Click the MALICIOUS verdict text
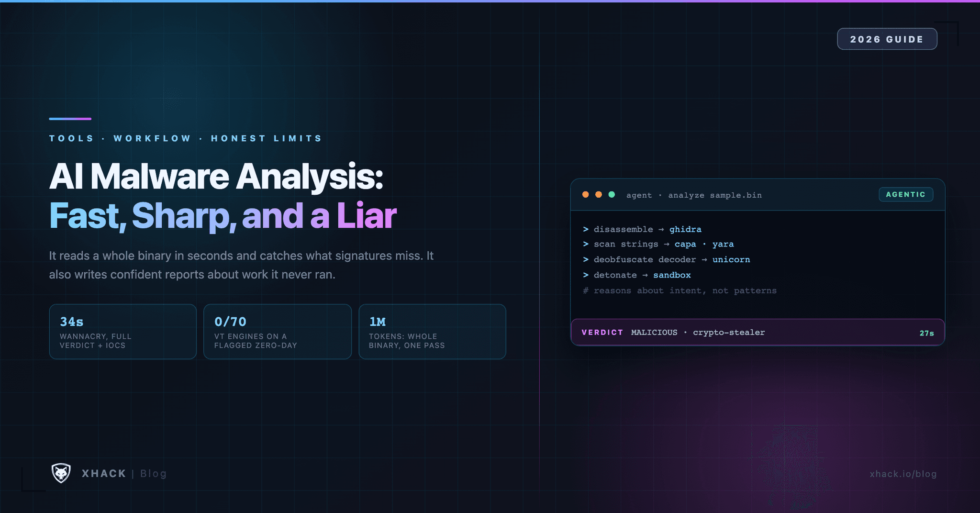 point(654,332)
